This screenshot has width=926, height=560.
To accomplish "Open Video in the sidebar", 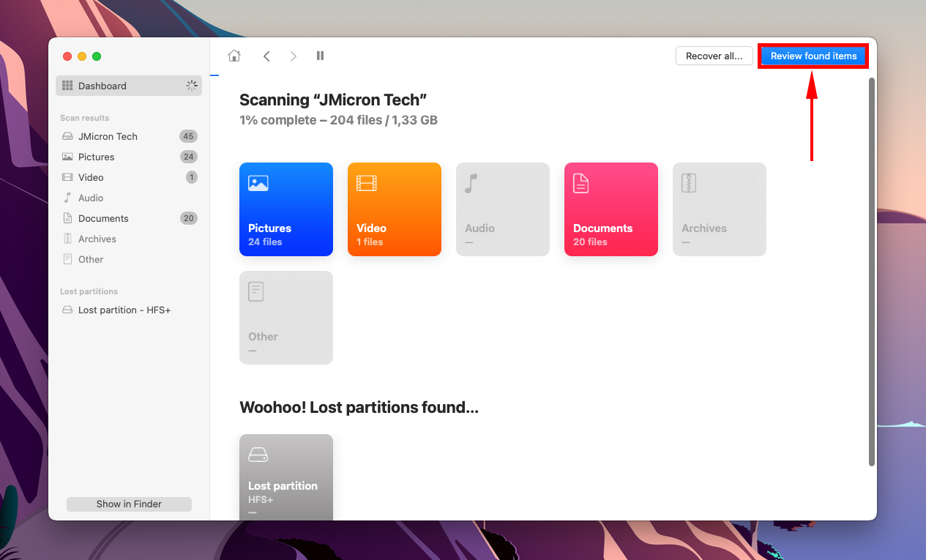I will click(129, 177).
